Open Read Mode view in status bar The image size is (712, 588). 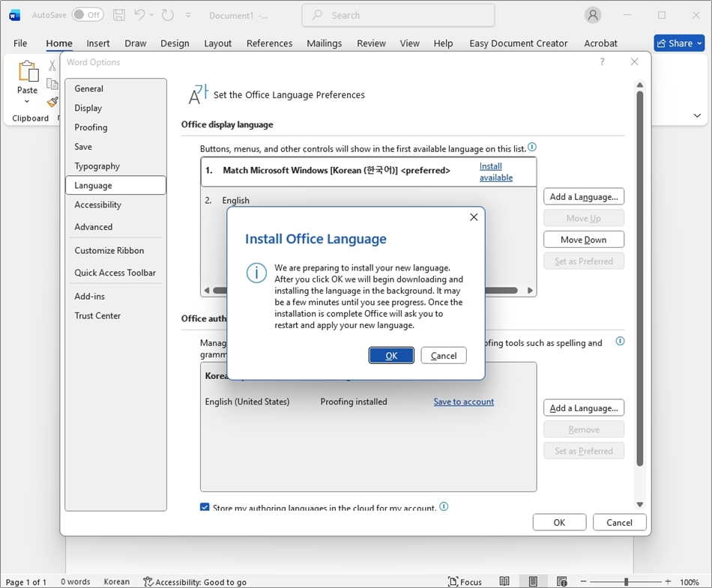504,582
